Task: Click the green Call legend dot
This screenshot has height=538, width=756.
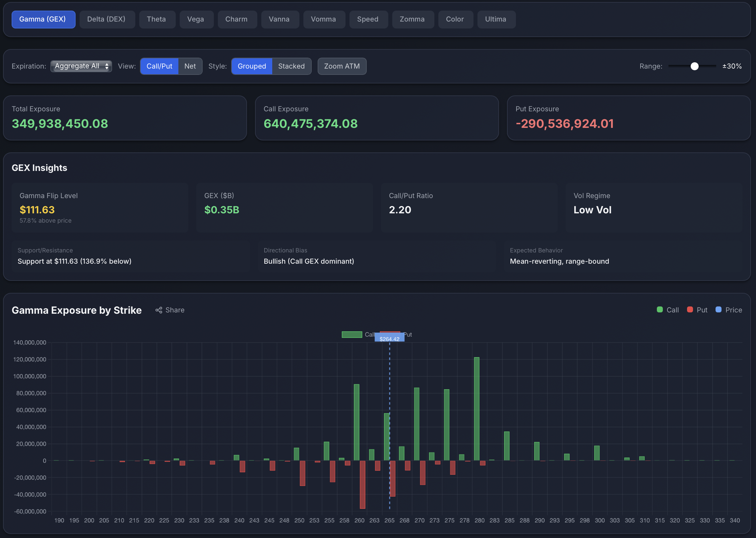Action: pyautogui.click(x=659, y=310)
